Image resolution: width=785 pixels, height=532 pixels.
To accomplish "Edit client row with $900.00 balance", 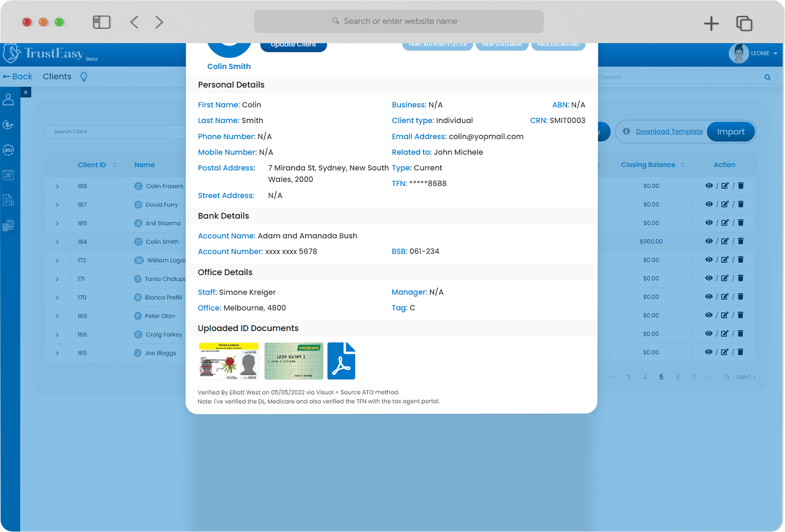I will [725, 241].
